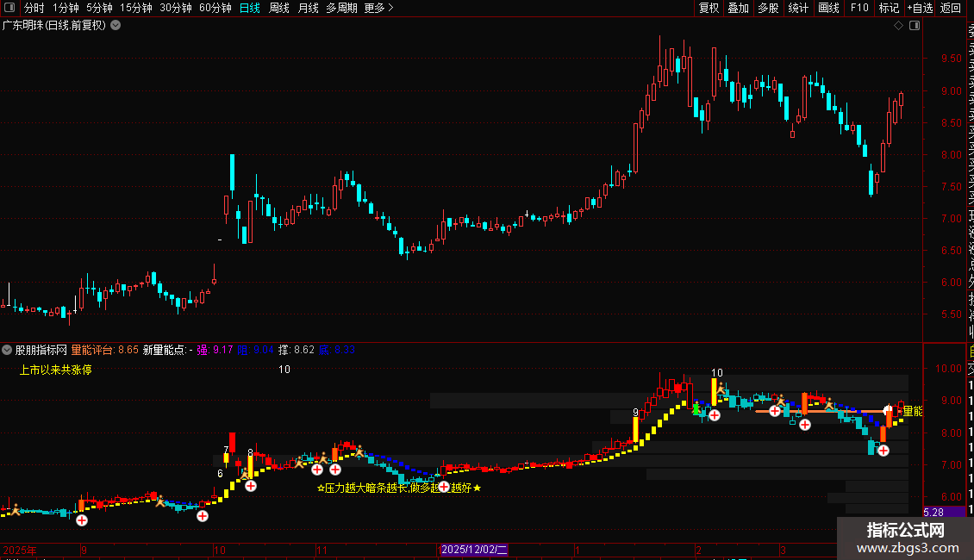Viewport: 974px width, 560px height.
Task: Toggle the right side panel icon
Action: tap(915, 26)
